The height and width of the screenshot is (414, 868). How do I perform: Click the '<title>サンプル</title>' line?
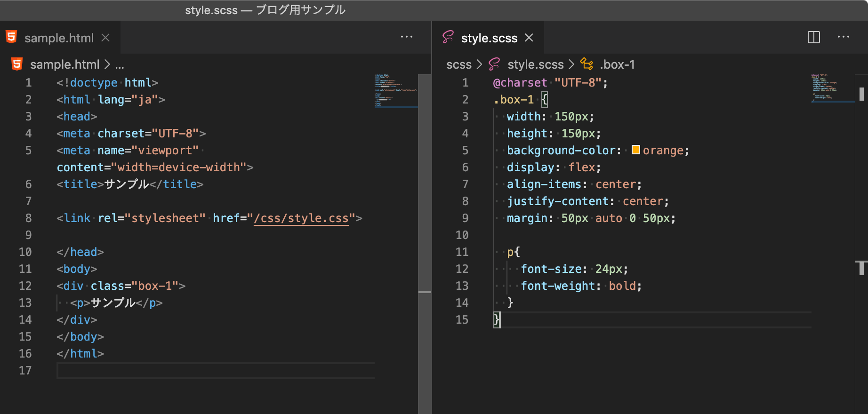click(130, 184)
